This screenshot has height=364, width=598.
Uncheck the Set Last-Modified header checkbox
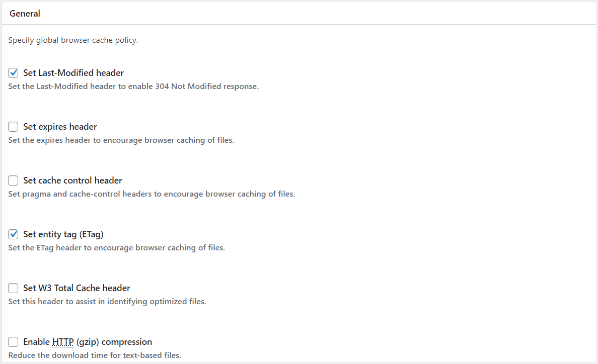point(14,73)
